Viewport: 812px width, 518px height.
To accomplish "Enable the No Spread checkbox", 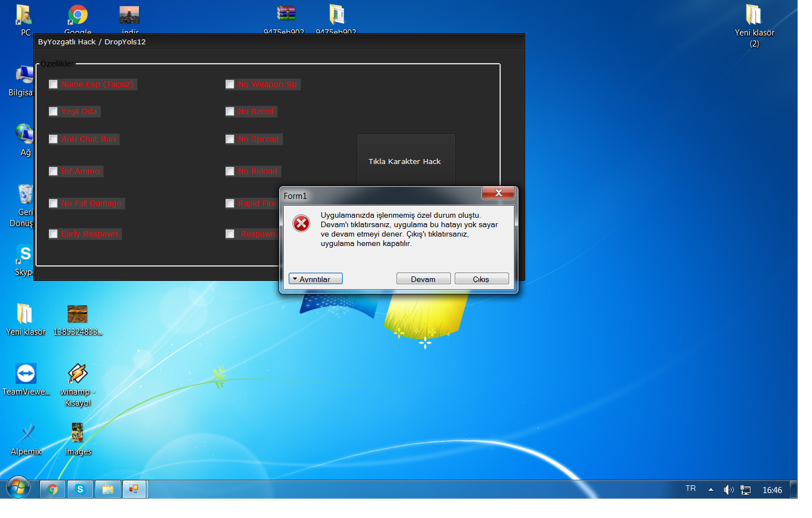I will [x=230, y=139].
